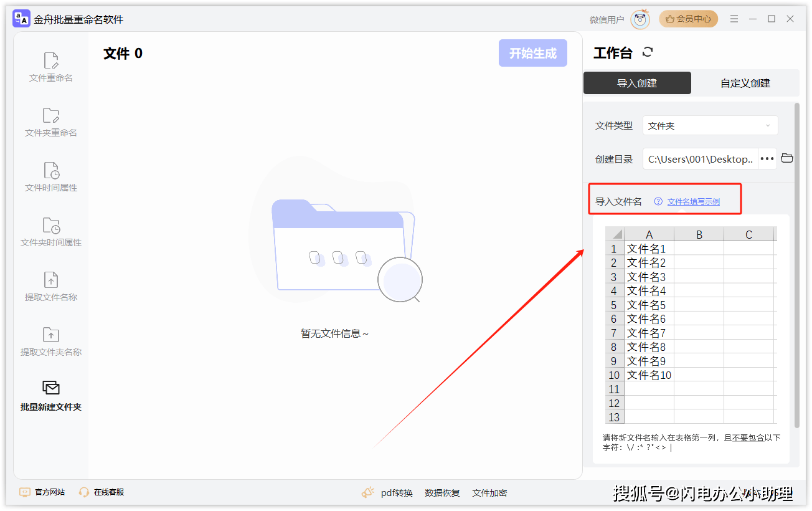The image size is (812, 511).
Task: Open the 文件名填写示例 link
Action: [694, 201]
